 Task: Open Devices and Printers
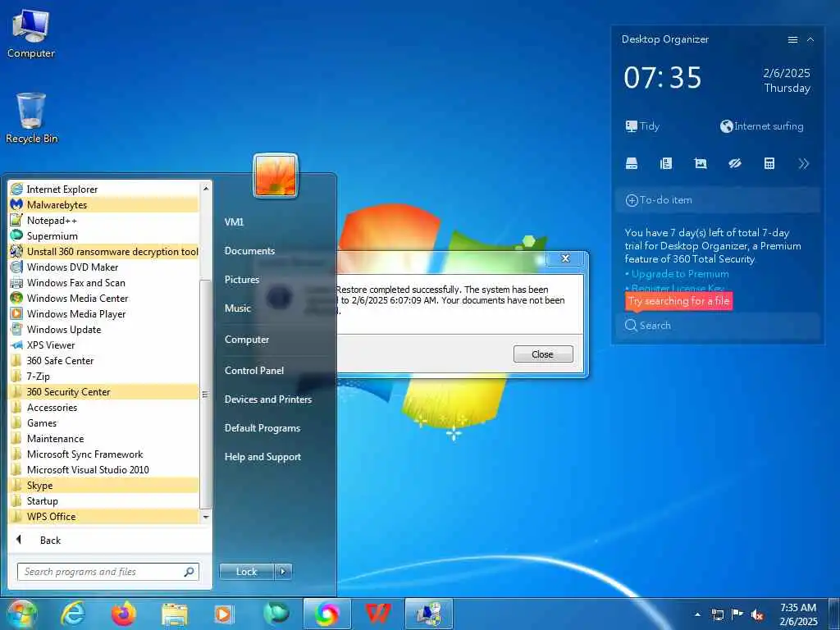[x=268, y=399]
